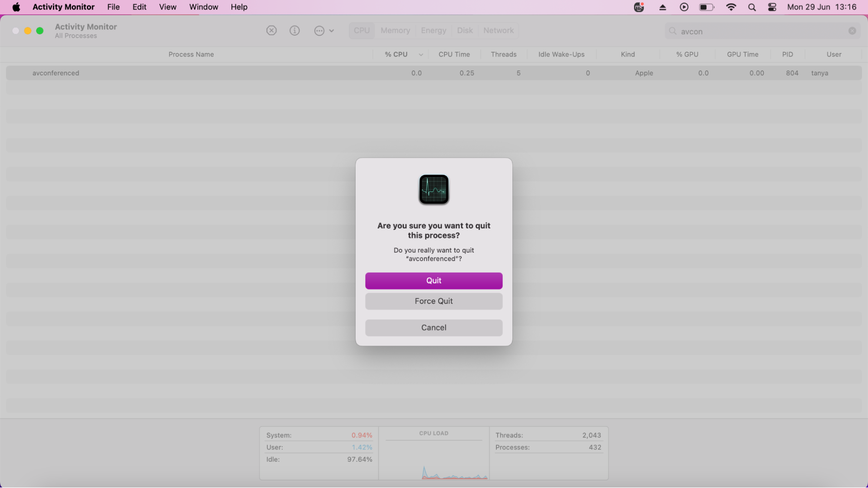Switch to the Network tab
The height and width of the screenshot is (488, 868).
coord(498,30)
